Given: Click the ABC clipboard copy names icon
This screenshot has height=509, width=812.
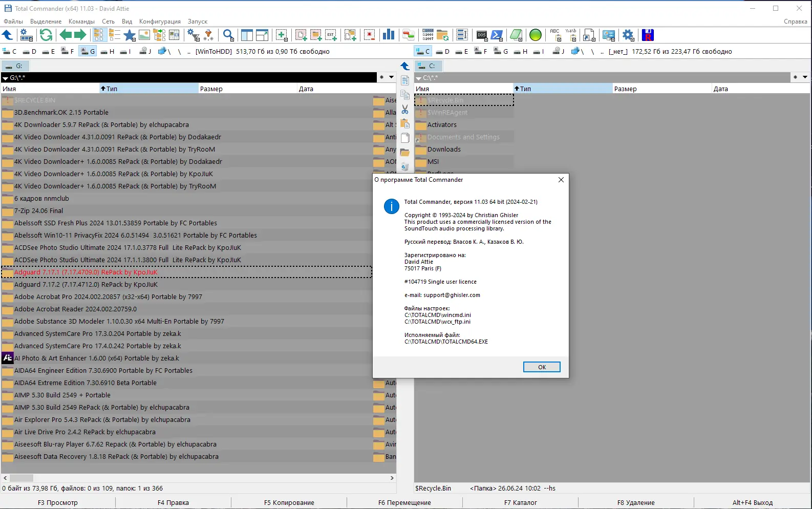Looking at the screenshot, I should click(x=555, y=35).
